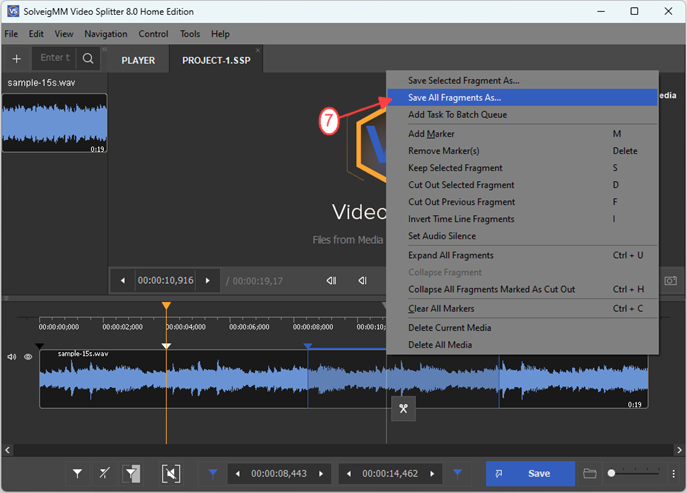Choose Delete Current Media
687x493 pixels.
(x=522, y=328)
